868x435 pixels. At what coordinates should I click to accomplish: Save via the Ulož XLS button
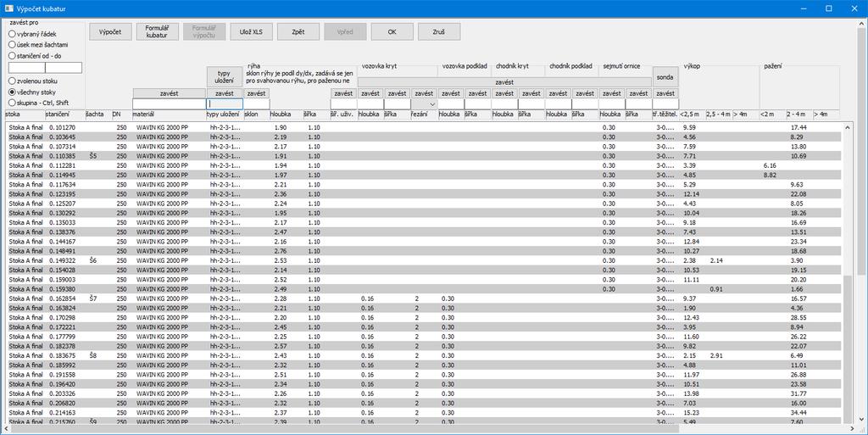click(x=251, y=31)
